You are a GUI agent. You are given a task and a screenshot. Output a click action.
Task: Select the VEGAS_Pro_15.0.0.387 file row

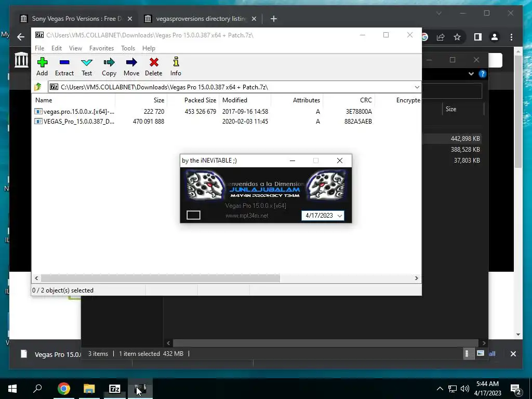coord(227,122)
